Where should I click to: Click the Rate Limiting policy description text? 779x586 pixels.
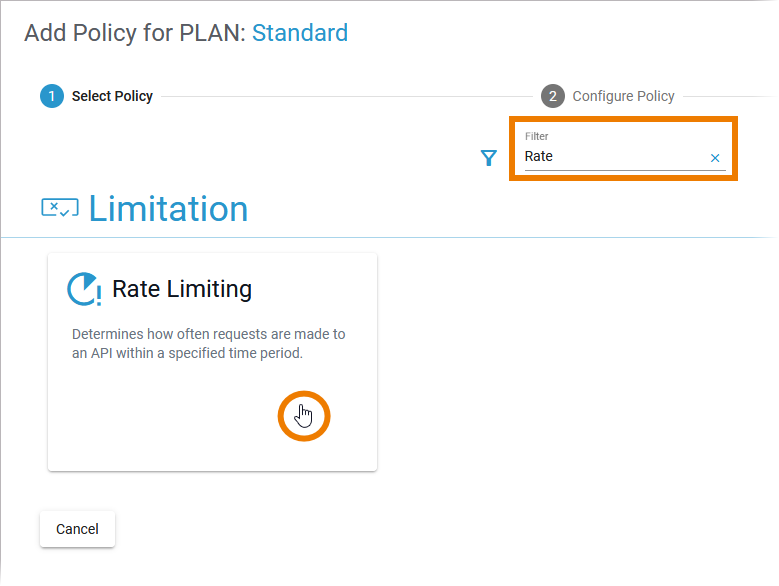[209, 343]
